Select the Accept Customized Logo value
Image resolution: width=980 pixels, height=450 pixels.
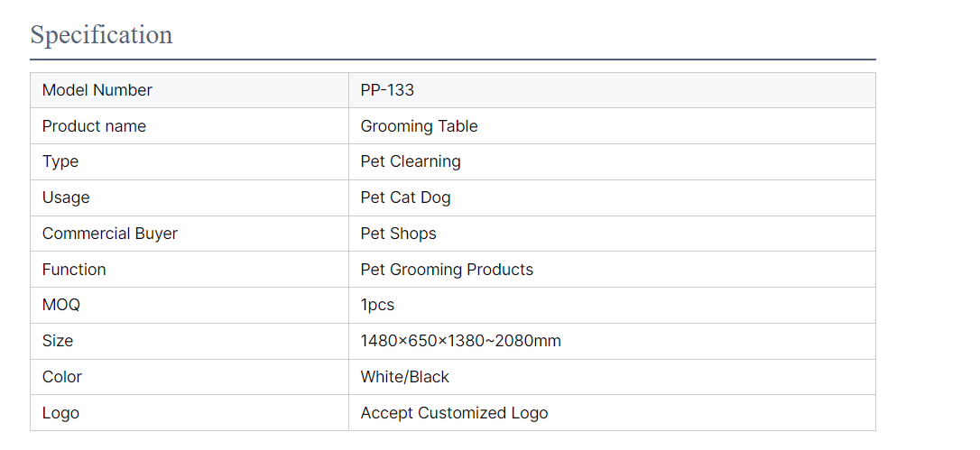click(455, 413)
